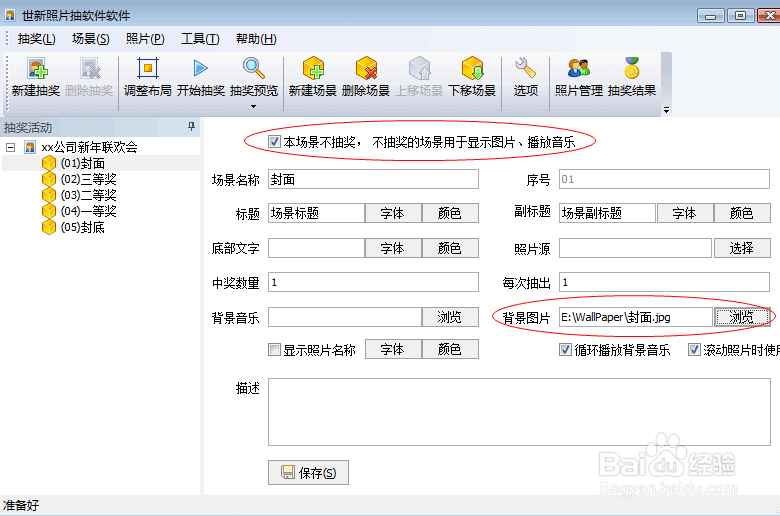Move scene down with 下移场景
This screenshot has height=516, width=780.
pos(472,77)
